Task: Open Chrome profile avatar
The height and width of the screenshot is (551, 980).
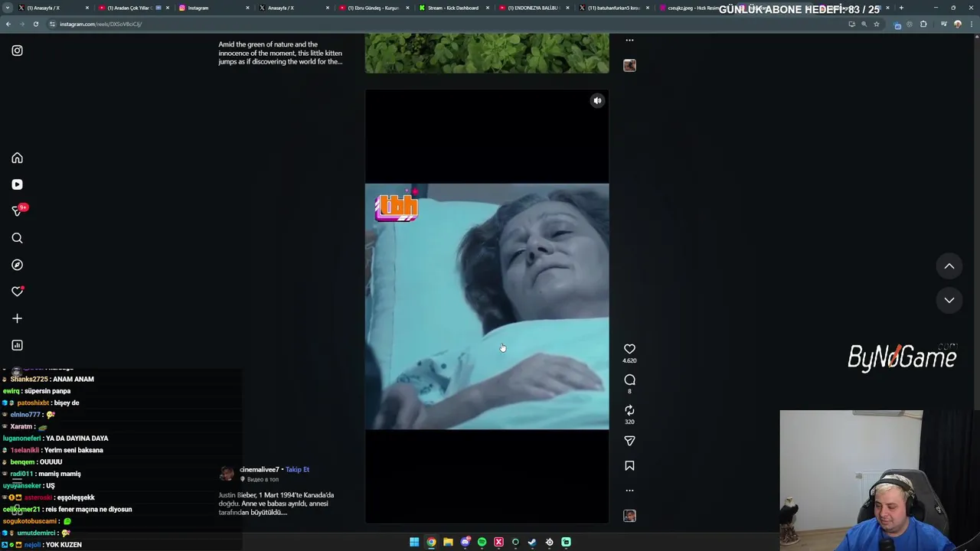Action: [x=957, y=24]
